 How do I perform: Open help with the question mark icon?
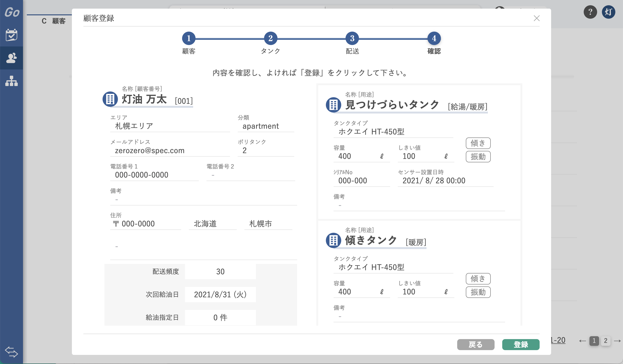tap(590, 12)
